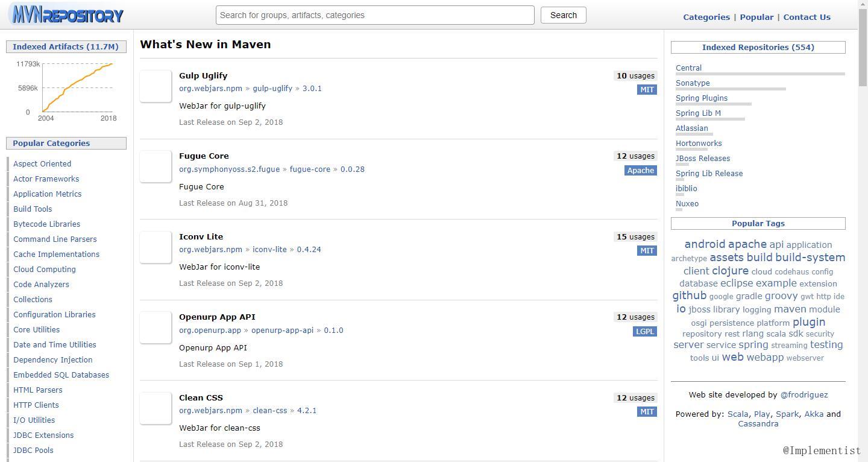Open Iconv Lite artifact thumbnail
Viewport: 868px width, 462px height.
pyautogui.click(x=156, y=247)
